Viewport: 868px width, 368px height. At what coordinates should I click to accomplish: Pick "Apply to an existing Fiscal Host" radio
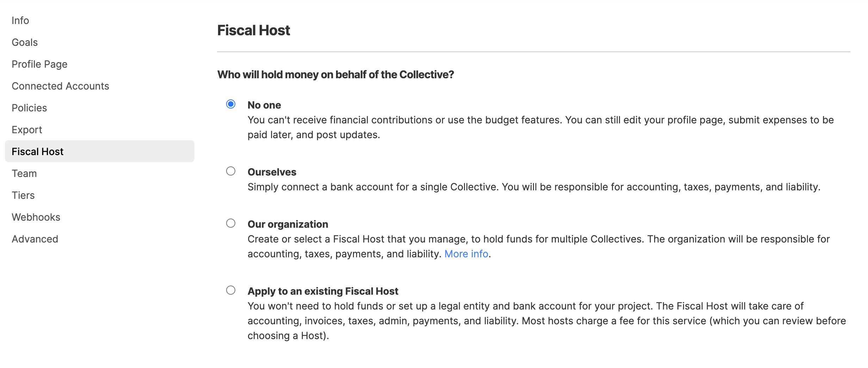pyautogui.click(x=231, y=290)
